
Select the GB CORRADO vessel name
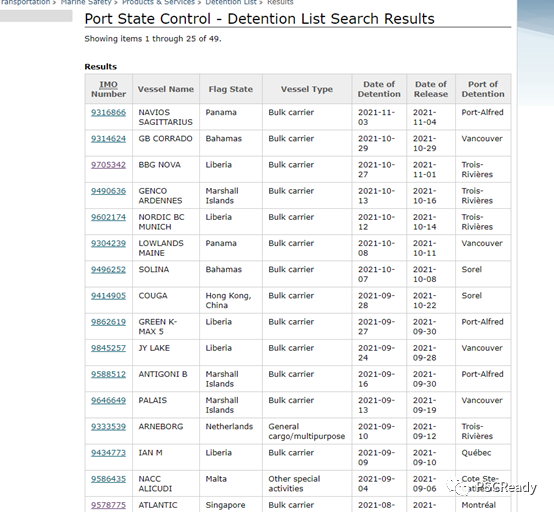[x=165, y=139]
